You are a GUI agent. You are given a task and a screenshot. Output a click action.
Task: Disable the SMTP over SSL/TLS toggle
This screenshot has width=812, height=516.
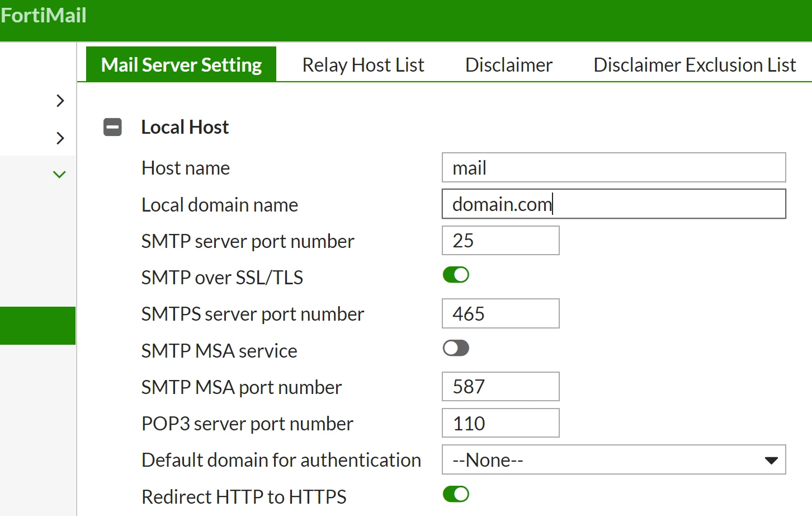pyautogui.click(x=456, y=275)
